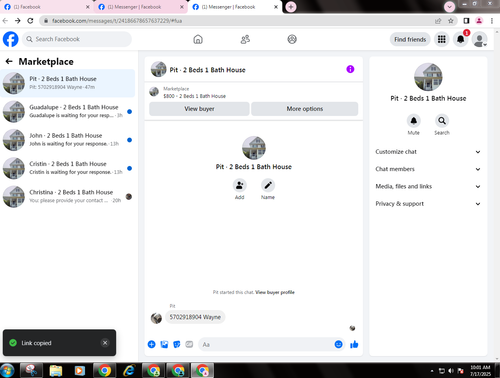Viewport: 500px width, 378px height.
Task: Open the Friends icon in top navigation
Action: 245,39
